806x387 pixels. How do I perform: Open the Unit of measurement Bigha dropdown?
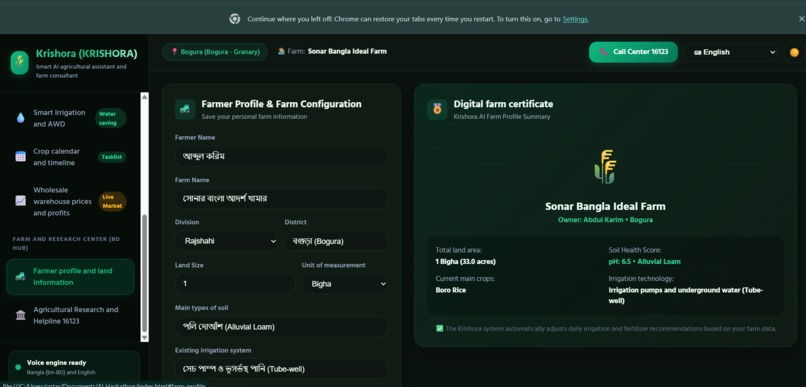click(344, 284)
